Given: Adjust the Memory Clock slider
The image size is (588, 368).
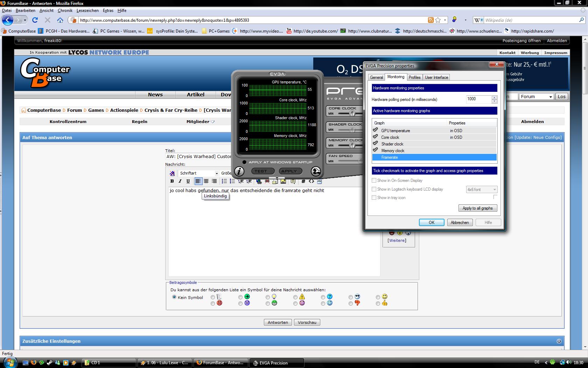Looking at the screenshot, I should (x=352, y=145).
